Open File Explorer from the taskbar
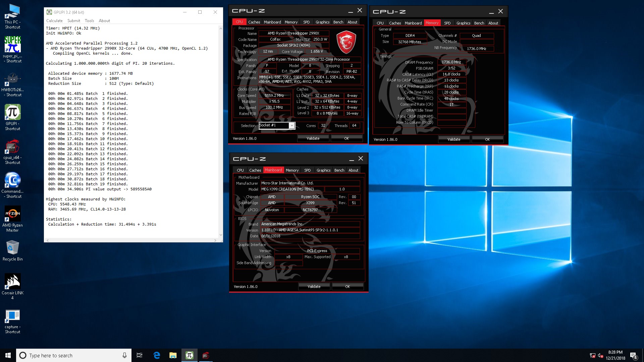The width and height of the screenshot is (644, 362). (173, 355)
